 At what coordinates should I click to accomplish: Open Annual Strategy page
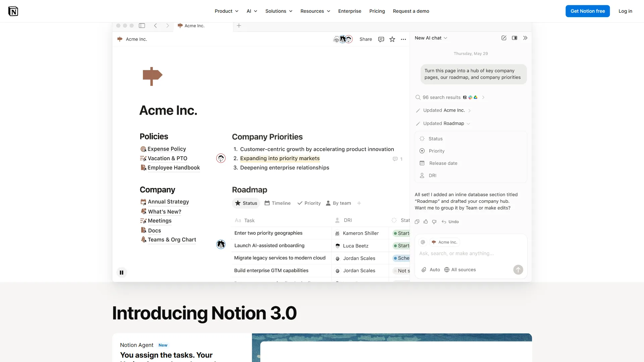165,202
